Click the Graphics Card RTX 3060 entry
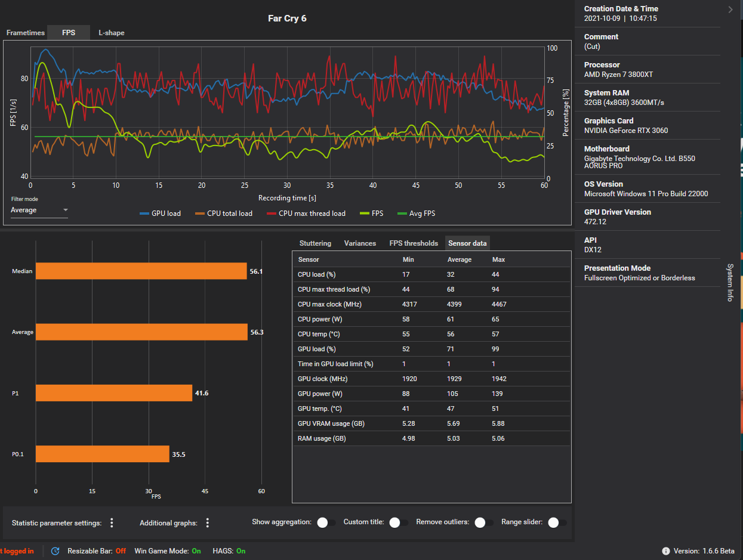 pos(648,125)
